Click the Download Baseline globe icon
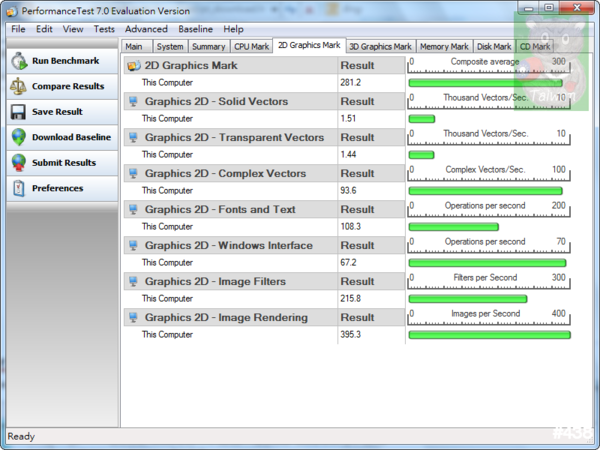 pyautogui.click(x=18, y=137)
